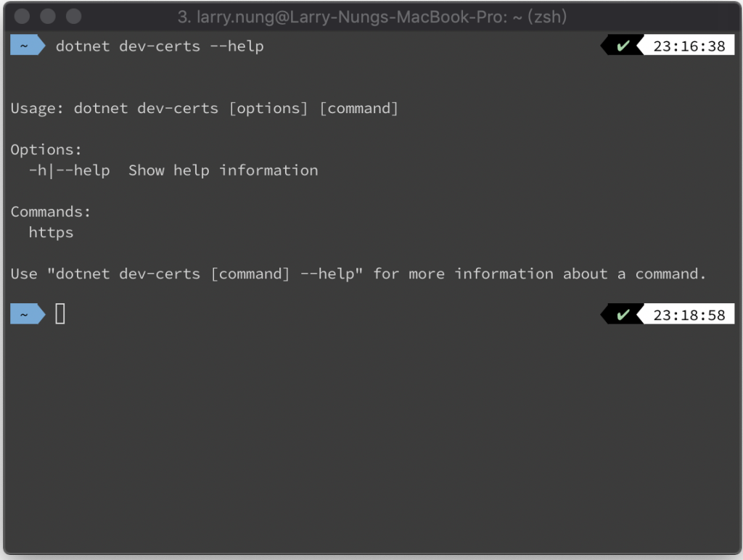The width and height of the screenshot is (743, 560).
Task: Click the Commands: heading
Action: [51, 212]
